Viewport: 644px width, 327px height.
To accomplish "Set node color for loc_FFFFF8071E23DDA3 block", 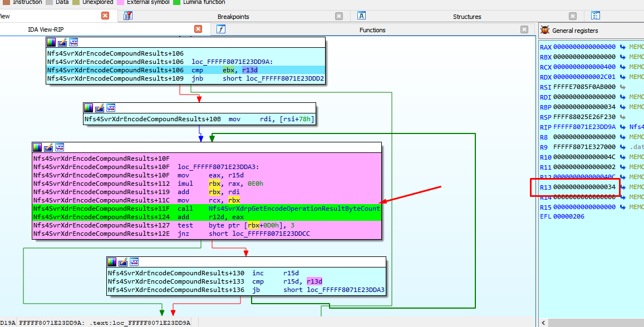I will click(x=37, y=147).
